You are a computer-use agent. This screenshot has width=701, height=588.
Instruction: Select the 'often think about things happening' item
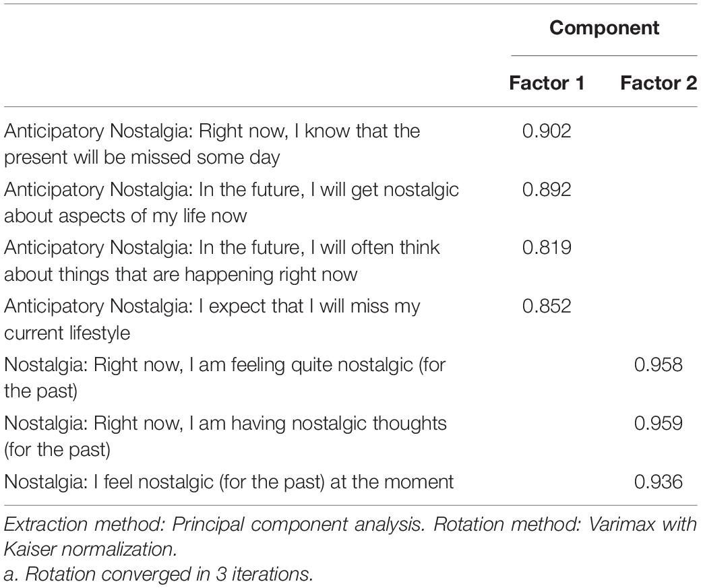pos(222,261)
